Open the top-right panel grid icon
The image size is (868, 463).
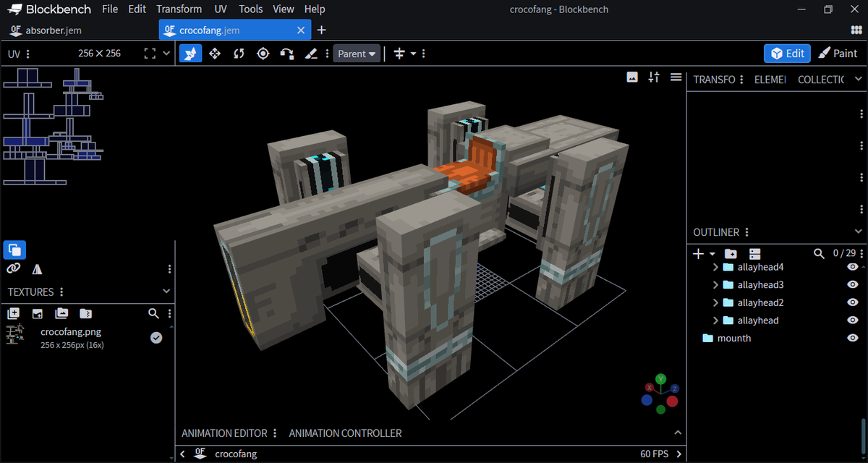tap(856, 30)
